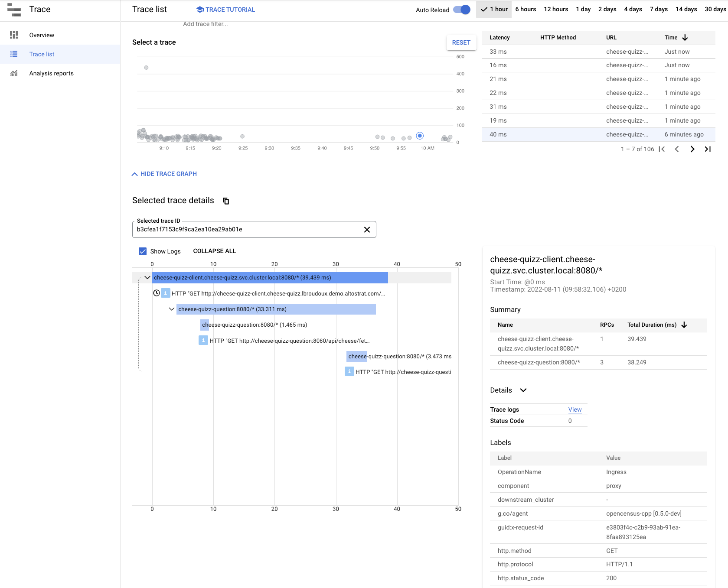The image size is (728, 588).
Task: Select the 12 hours time range
Action: tap(556, 9)
